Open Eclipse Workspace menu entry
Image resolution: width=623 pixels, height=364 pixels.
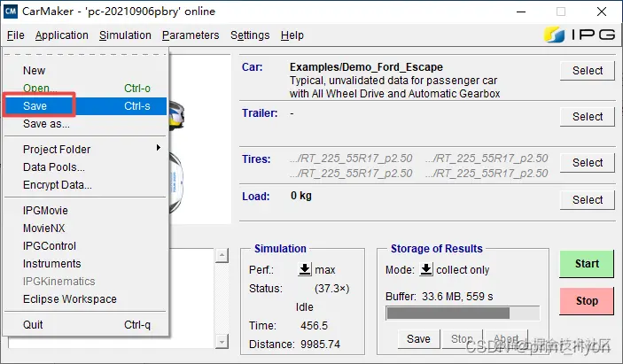[x=85, y=298]
